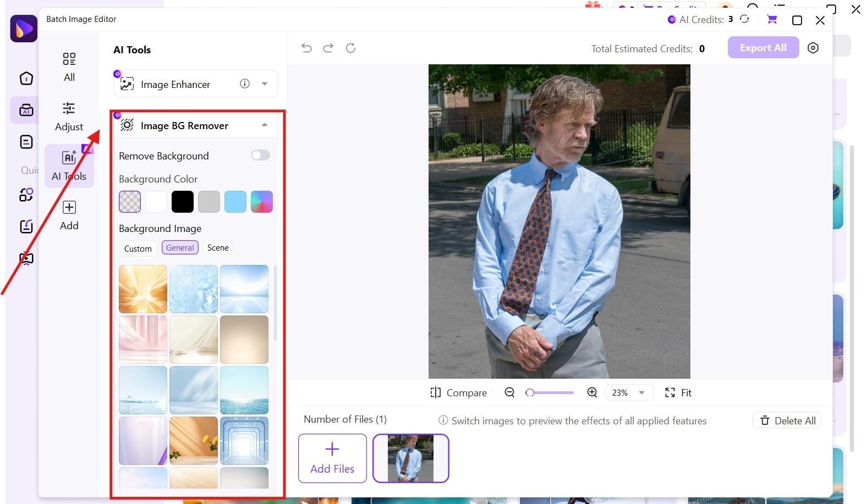Expand the Image Enhancer section
The width and height of the screenshot is (867, 504).
point(265,84)
